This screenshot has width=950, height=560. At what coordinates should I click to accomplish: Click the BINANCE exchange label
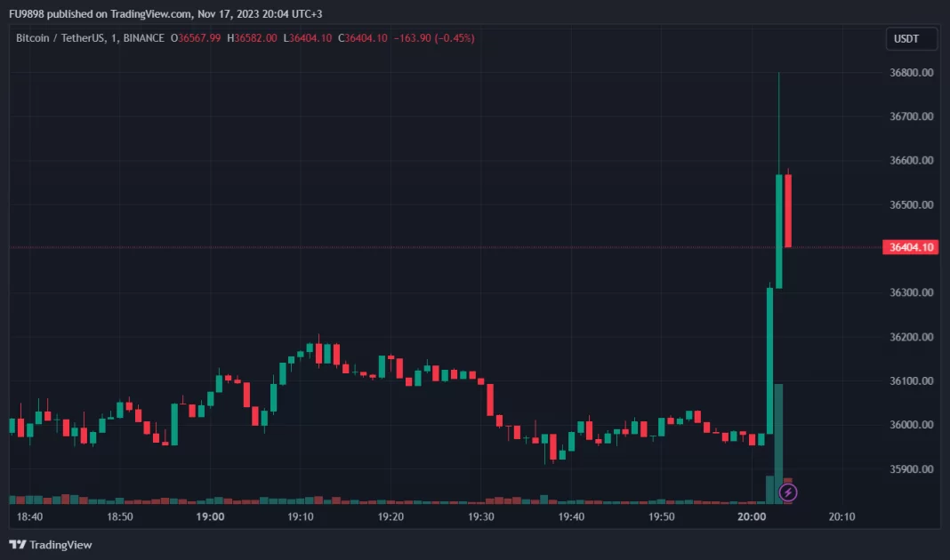[x=143, y=38]
